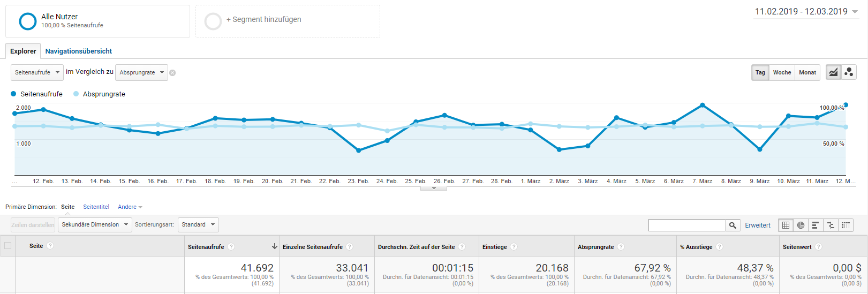Image resolution: width=868 pixels, height=294 pixels.
Task: Set chart granularity to Monat
Action: click(807, 72)
